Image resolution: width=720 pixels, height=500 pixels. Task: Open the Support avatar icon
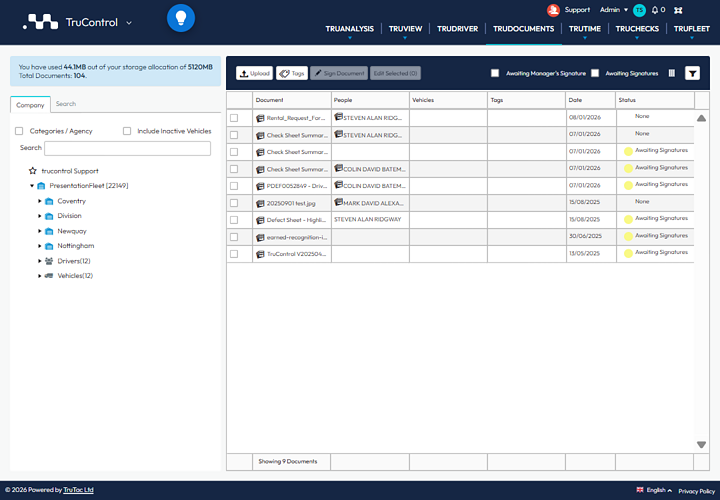click(553, 10)
